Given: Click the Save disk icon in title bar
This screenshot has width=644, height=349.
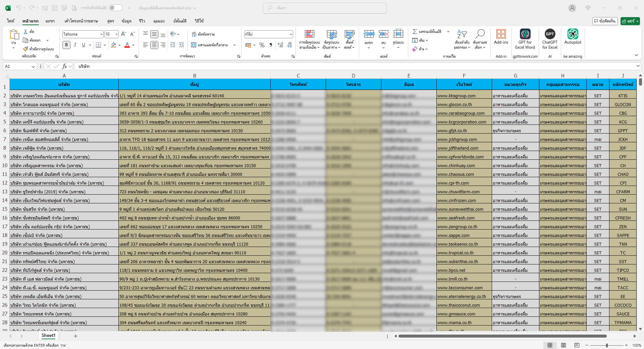Looking at the screenshot, I should 55,8.
